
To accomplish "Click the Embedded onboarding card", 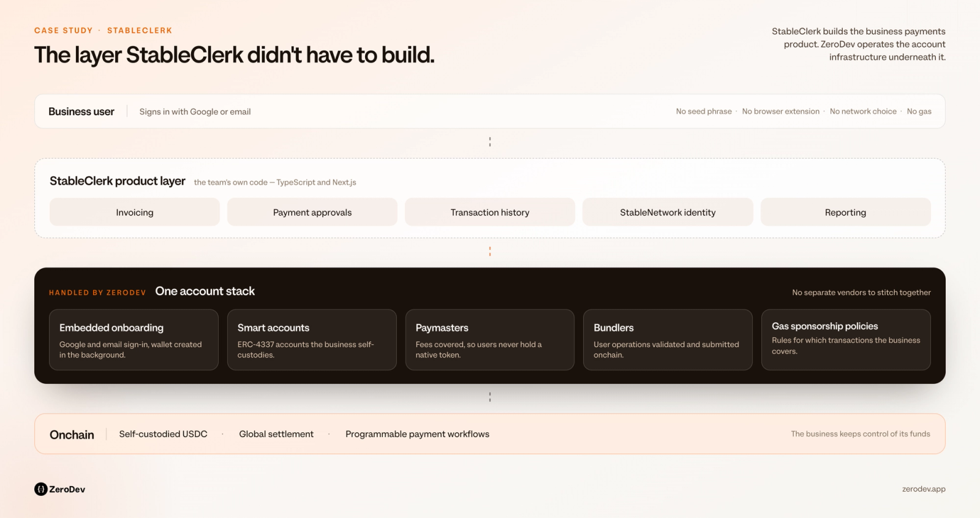I will [134, 340].
